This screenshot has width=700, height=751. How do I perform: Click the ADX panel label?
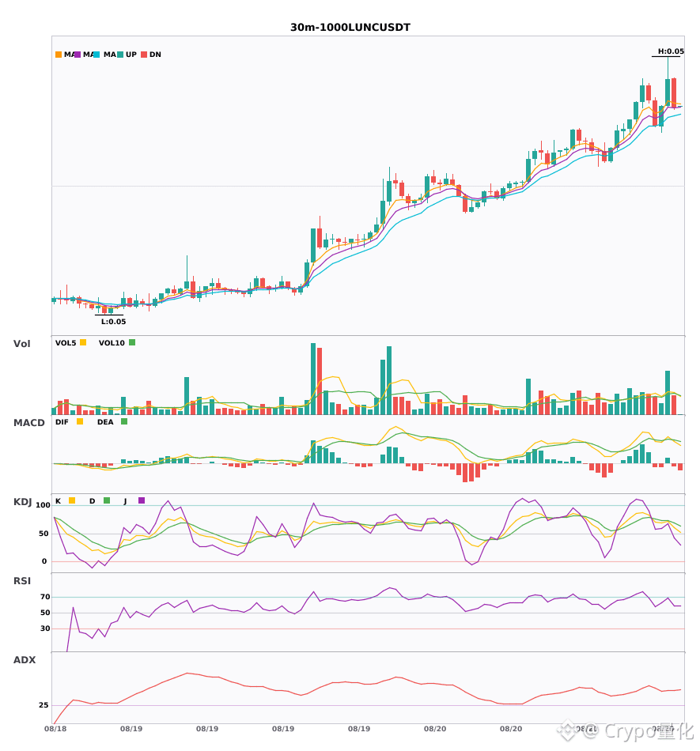click(x=25, y=660)
